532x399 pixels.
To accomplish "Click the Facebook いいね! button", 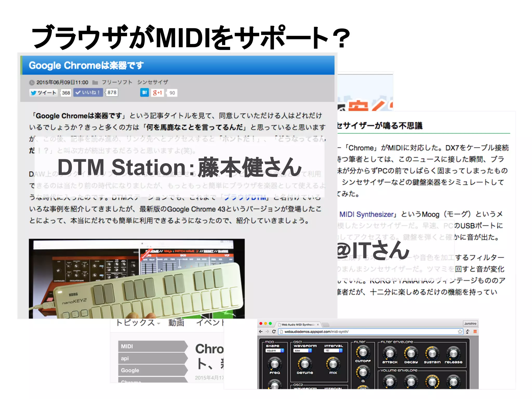I will coord(88,92).
